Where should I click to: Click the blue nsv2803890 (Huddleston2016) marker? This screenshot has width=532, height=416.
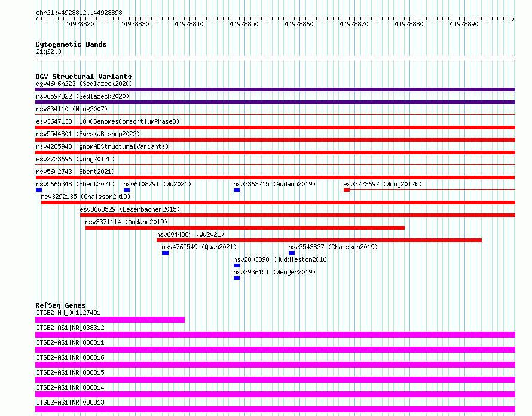click(237, 265)
